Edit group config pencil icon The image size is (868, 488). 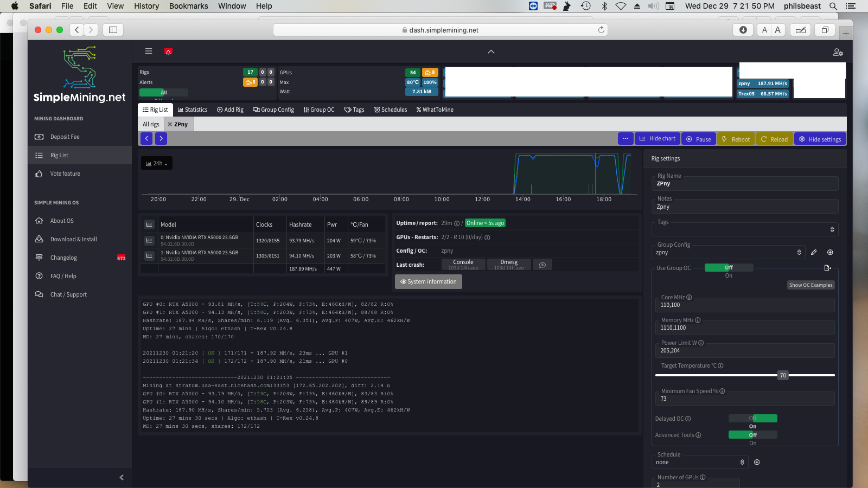(x=814, y=252)
